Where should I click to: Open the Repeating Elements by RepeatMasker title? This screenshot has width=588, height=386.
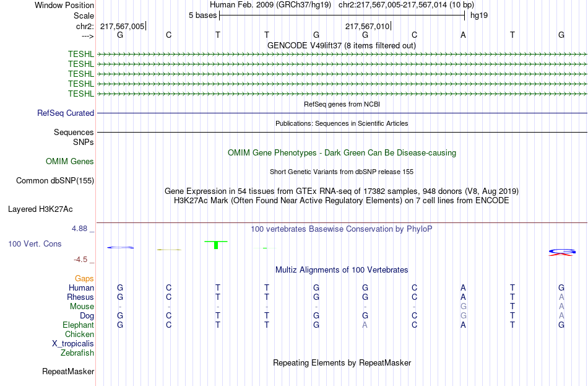342,362
